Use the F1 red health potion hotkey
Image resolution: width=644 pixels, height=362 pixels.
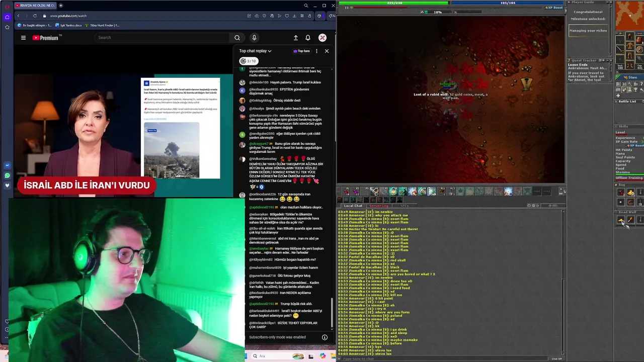pyautogui.click(x=346, y=192)
